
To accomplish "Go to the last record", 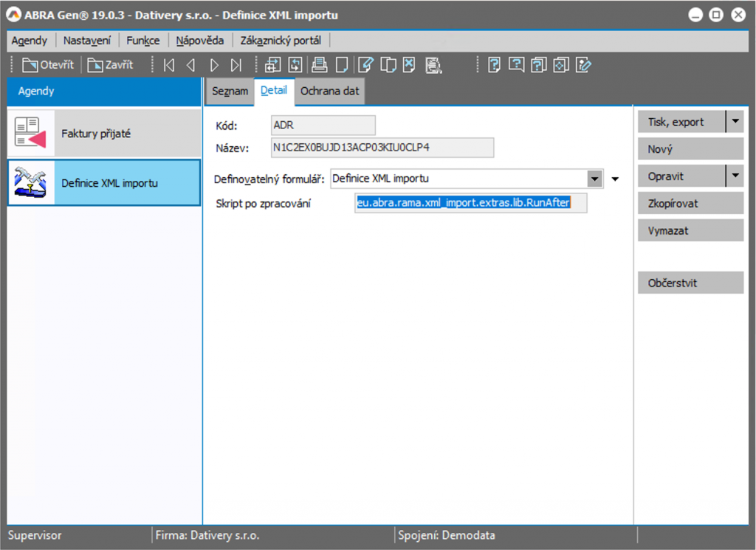I will click(236, 64).
